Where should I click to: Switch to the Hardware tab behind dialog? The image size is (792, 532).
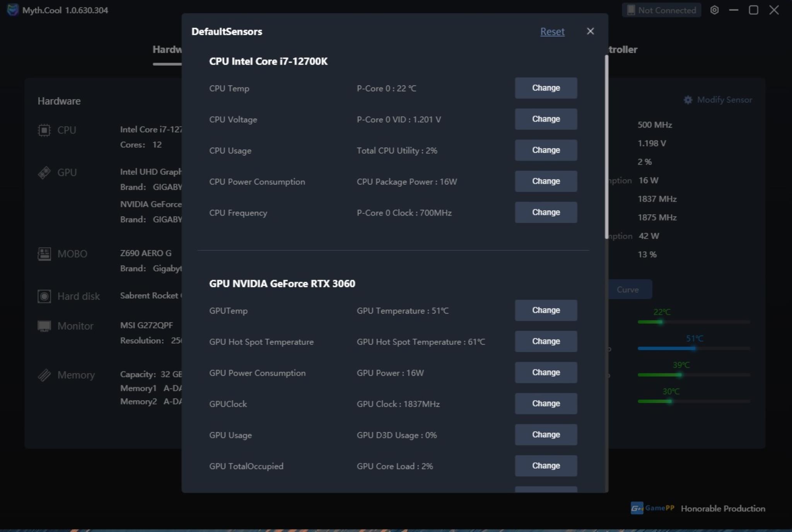pyautogui.click(x=167, y=49)
